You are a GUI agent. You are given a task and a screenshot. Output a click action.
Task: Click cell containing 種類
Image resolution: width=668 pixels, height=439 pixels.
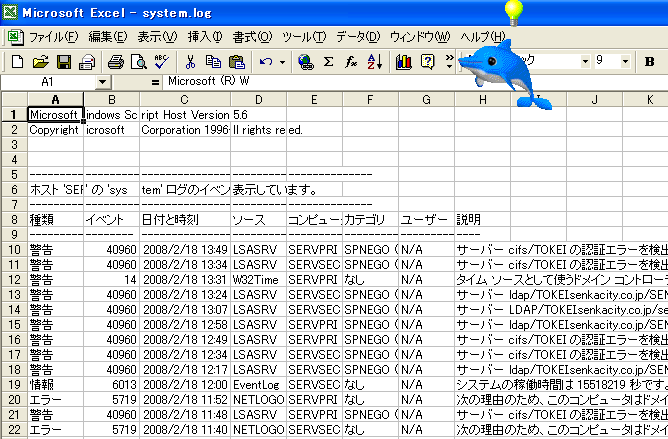click(55, 220)
